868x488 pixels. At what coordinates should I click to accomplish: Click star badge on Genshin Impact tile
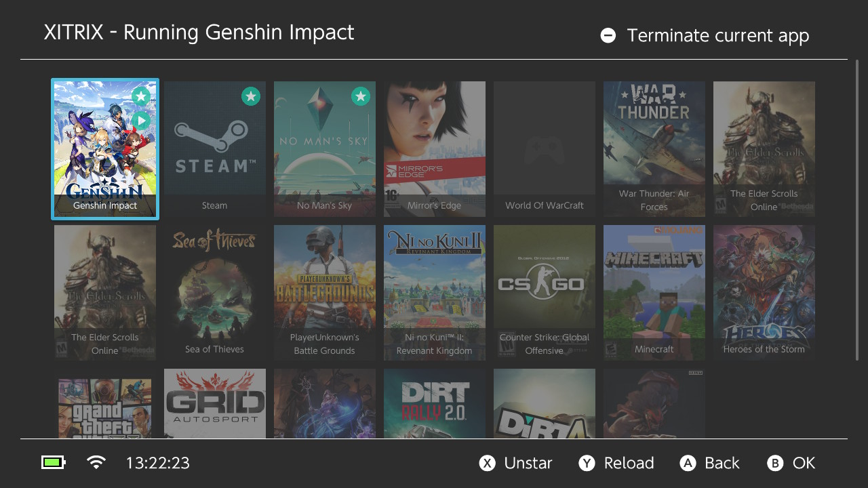pos(141,97)
